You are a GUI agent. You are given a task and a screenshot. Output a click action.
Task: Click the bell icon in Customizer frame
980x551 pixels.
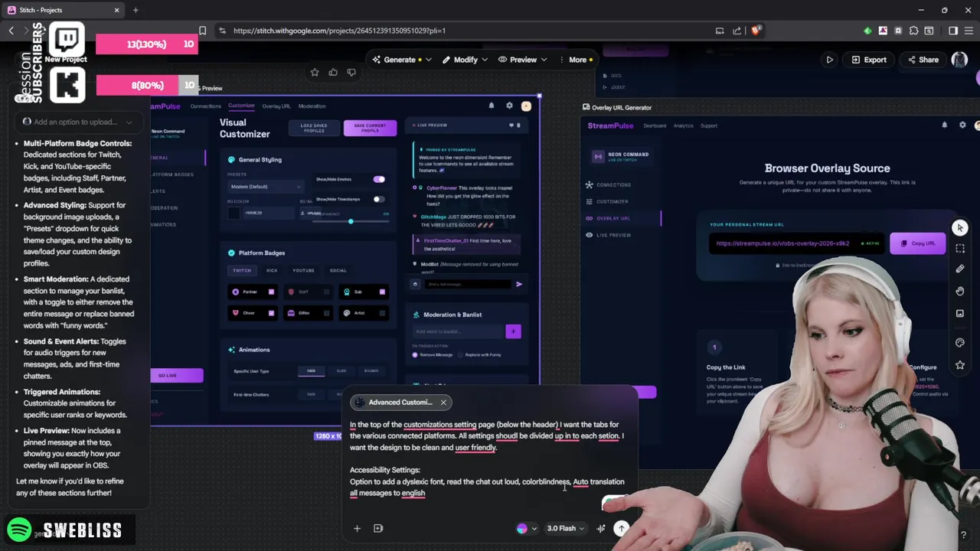tap(492, 106)
